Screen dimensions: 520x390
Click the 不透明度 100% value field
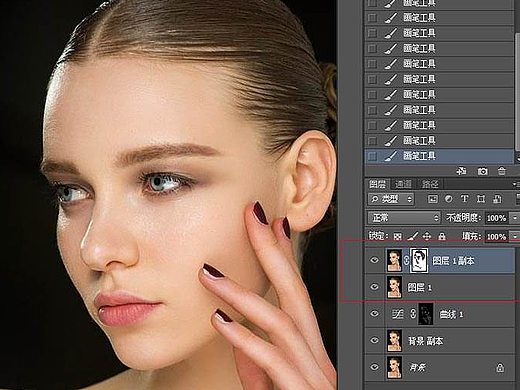click(x=496, y=218)
